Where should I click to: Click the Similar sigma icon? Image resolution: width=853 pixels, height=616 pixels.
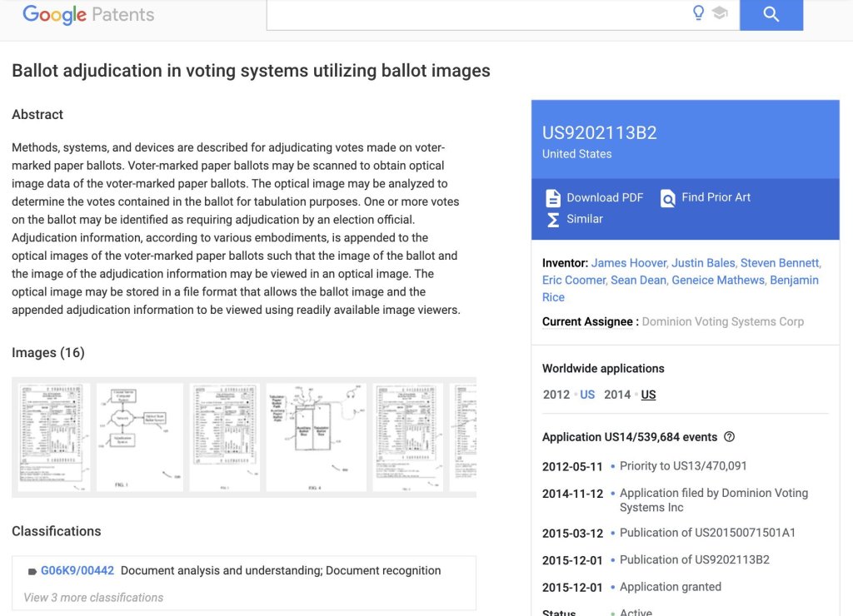point(553,220)
